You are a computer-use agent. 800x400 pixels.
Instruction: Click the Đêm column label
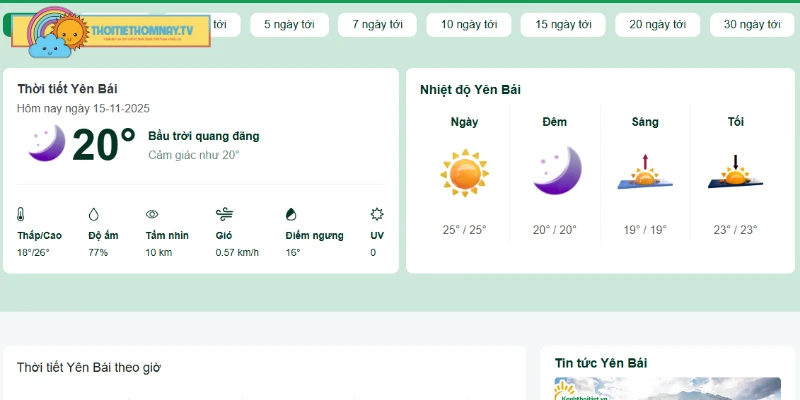(x=555, y=122)
